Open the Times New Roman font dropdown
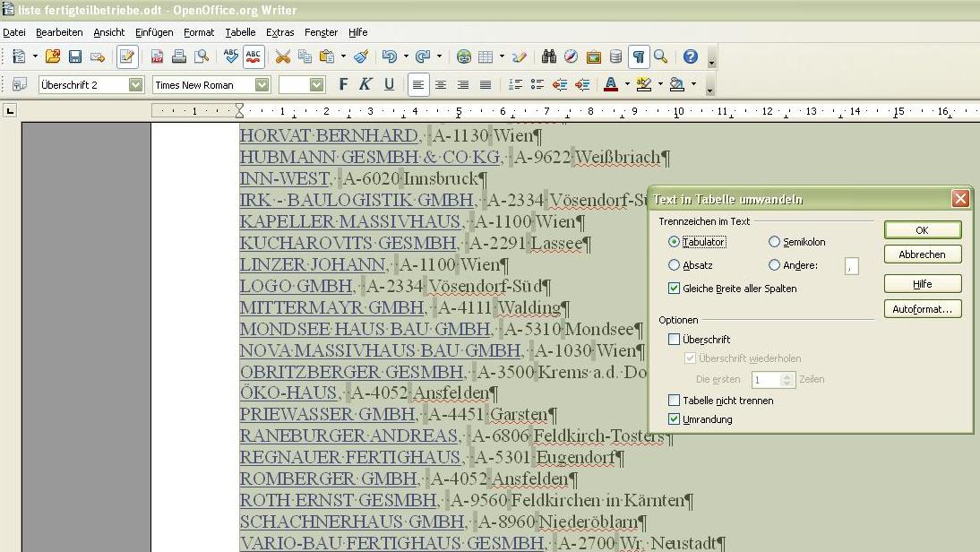Screen dimensions: 980x552 pos(262,84)
